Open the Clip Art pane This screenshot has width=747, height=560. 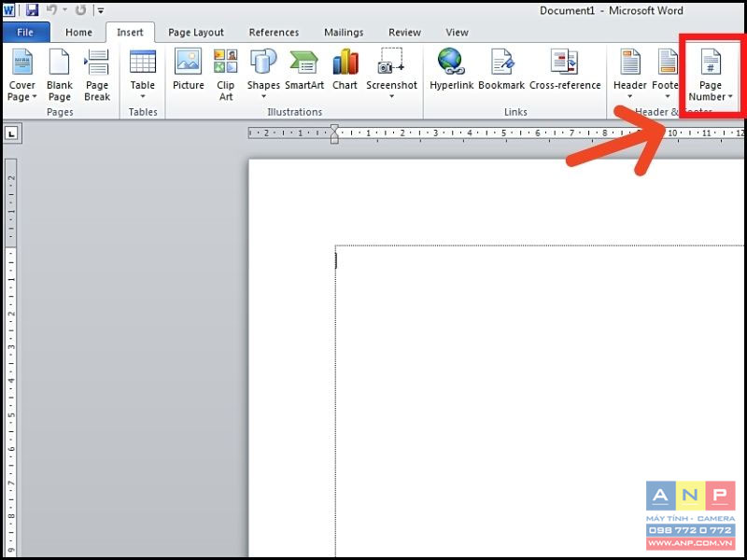point(225,75)
